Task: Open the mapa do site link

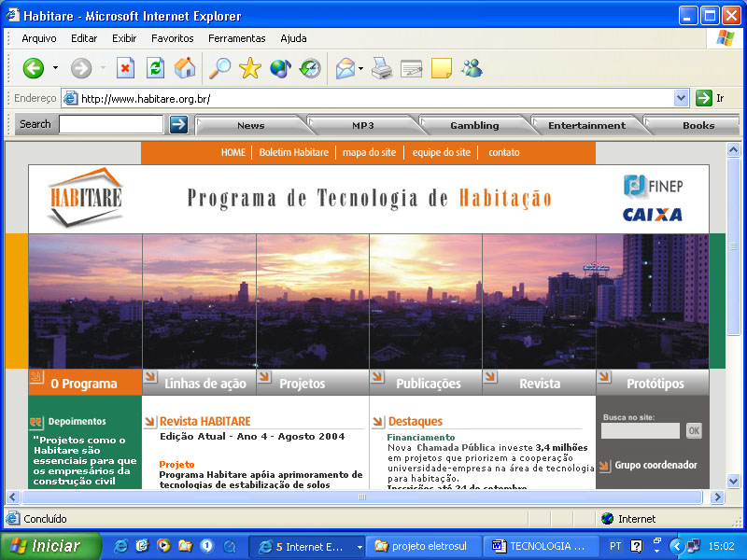Action: [369, 152]
